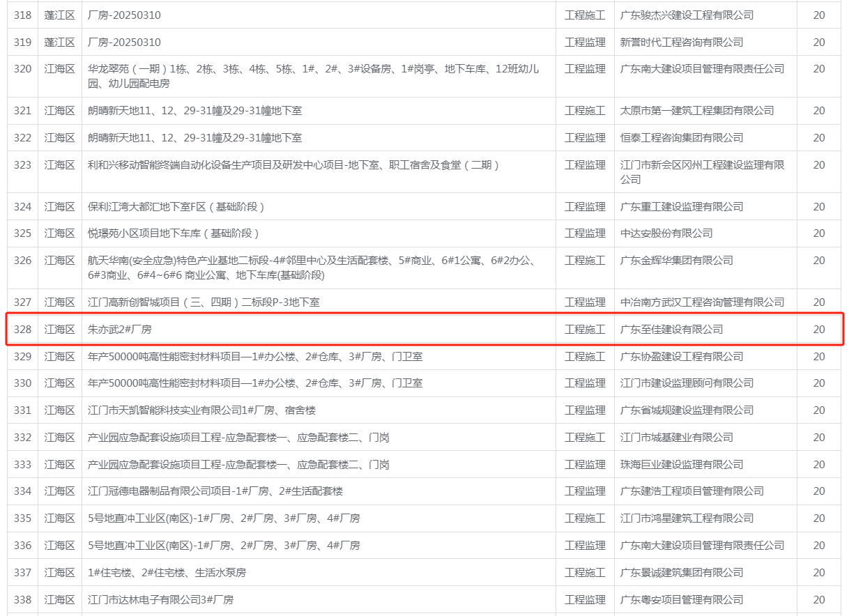Select project 江门冠德电器制品有限公司项目
The height and width of the screenshot is (616, 849).
click(x=215, y=491)
